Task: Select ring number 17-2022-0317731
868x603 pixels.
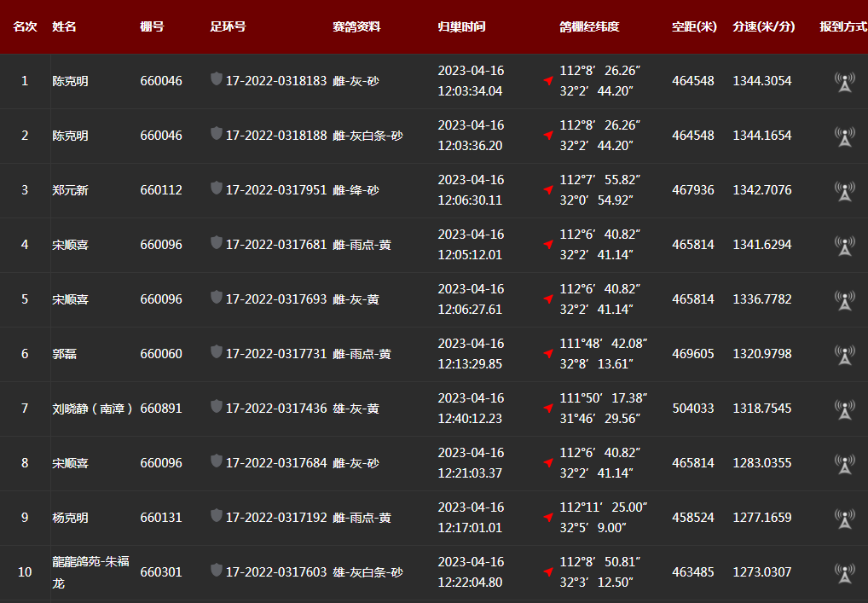Action: pos(276,354)
